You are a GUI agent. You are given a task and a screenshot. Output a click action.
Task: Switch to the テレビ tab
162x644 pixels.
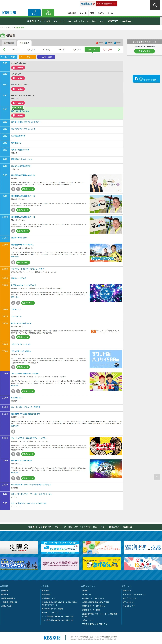coord(34,12)
